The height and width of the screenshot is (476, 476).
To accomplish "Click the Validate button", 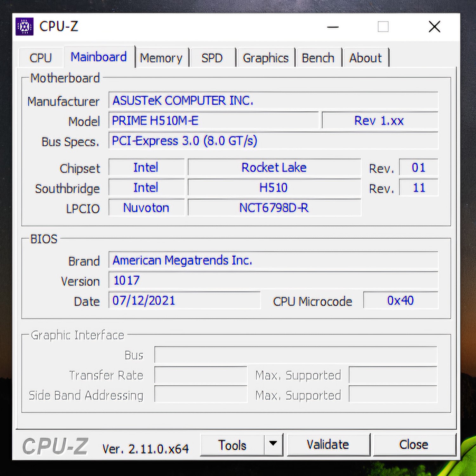I will [x=328, y=445].
